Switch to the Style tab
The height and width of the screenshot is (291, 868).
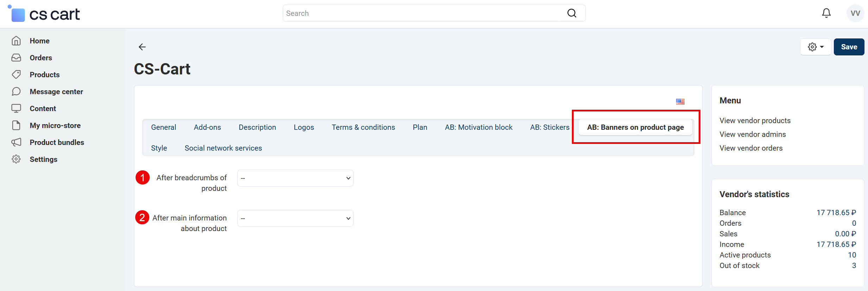(x=159, y=148)
